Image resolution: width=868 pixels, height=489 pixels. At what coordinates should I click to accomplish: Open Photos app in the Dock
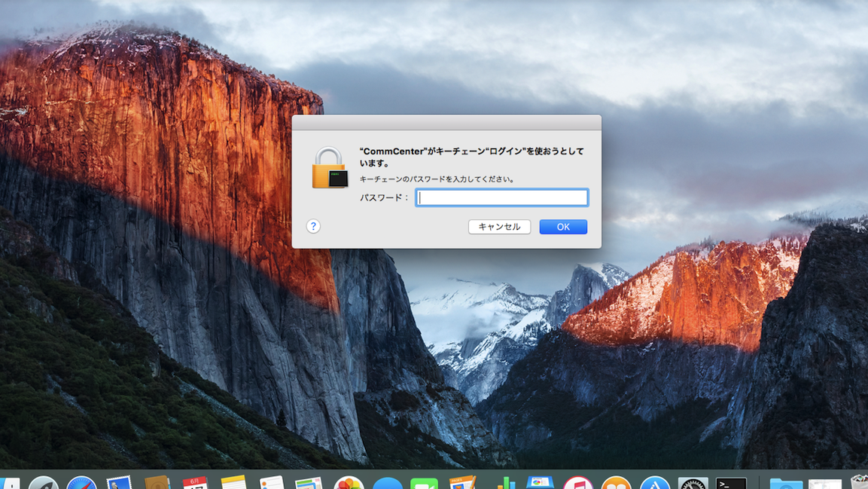pos(349,483)
